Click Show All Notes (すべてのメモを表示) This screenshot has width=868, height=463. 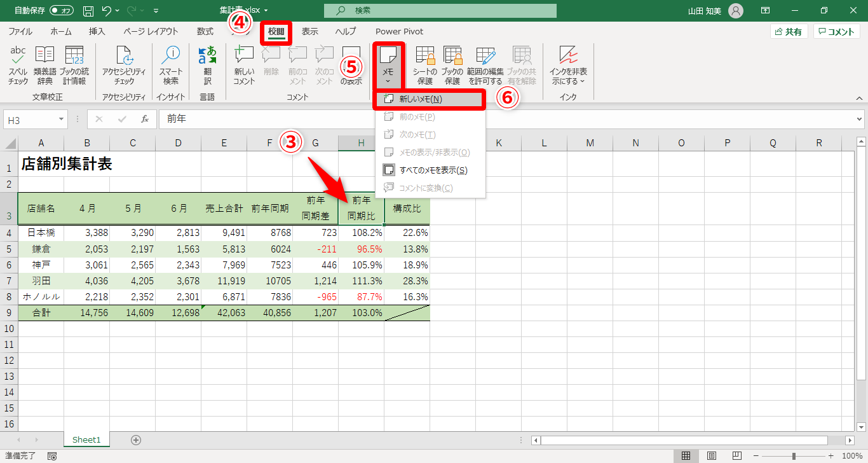tap(430, 170)
